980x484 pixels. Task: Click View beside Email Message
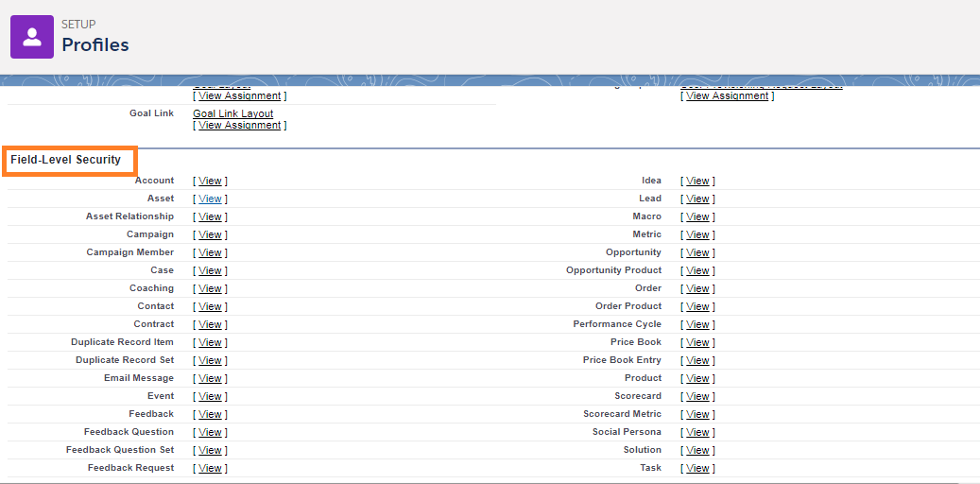click(x=210, y=378)
